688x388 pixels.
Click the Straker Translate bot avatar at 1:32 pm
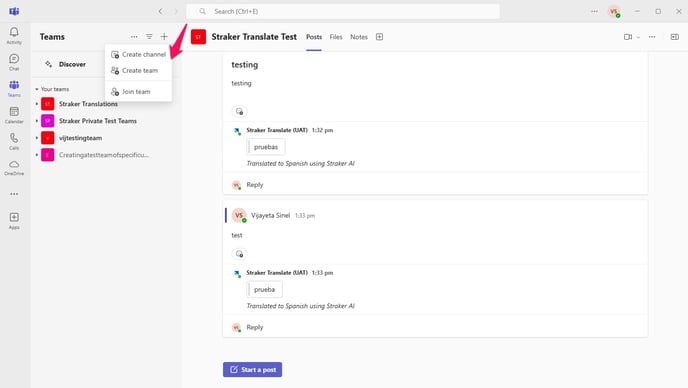point(237,131)
